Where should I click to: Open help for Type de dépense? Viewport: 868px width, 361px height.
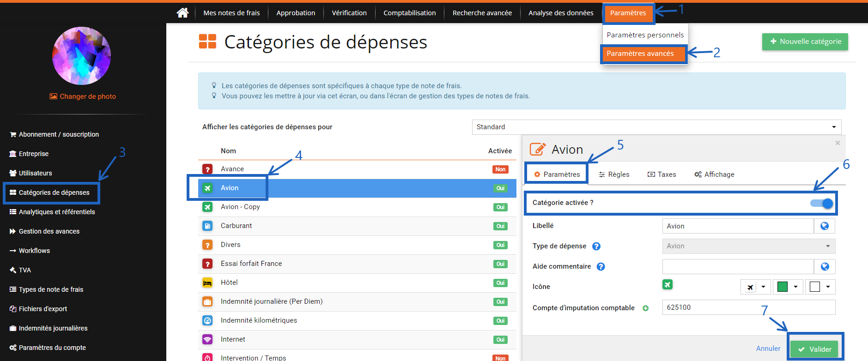pyautogui.click(x=596, y=246)
